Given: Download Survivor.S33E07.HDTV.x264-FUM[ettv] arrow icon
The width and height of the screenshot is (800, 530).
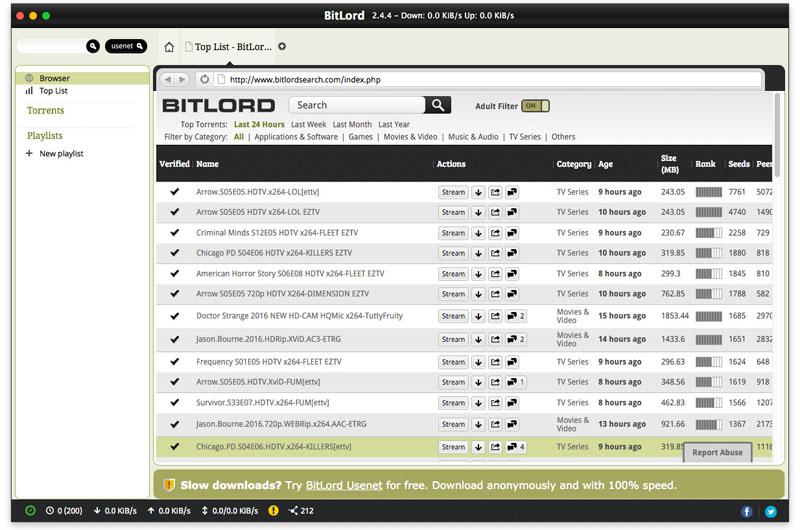Looking at the screenshot, I should (478, 403).
